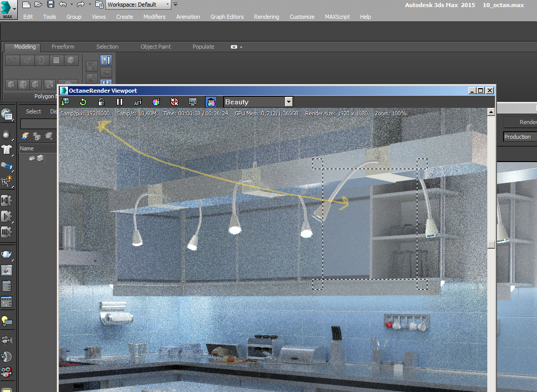This screenshot has width=537, height=392.
Task: Open the Group menu
Action: pyautogui.click(x=74, y=17)
